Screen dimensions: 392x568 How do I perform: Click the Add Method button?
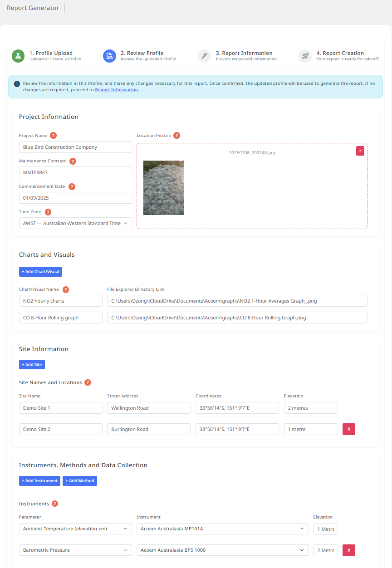[x=80, y=481]
